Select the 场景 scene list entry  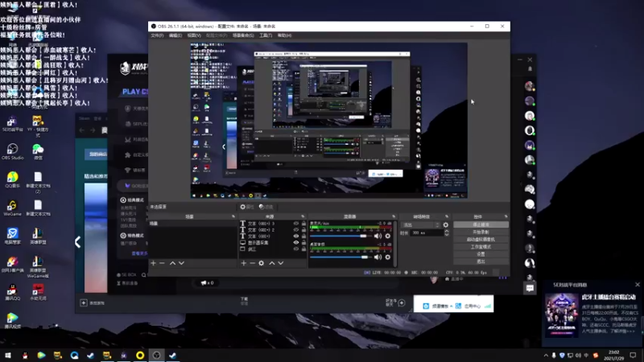192,224
